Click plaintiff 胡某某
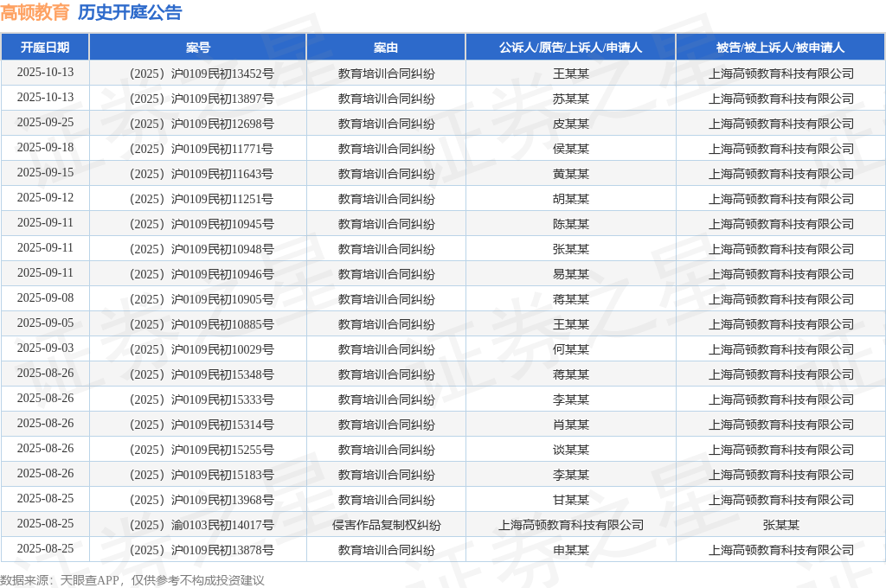 click(x=571, y=200)
